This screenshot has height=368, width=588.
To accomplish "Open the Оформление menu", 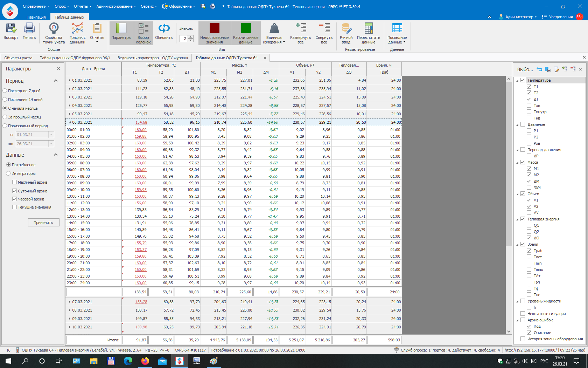I will (x=179, y=6).
